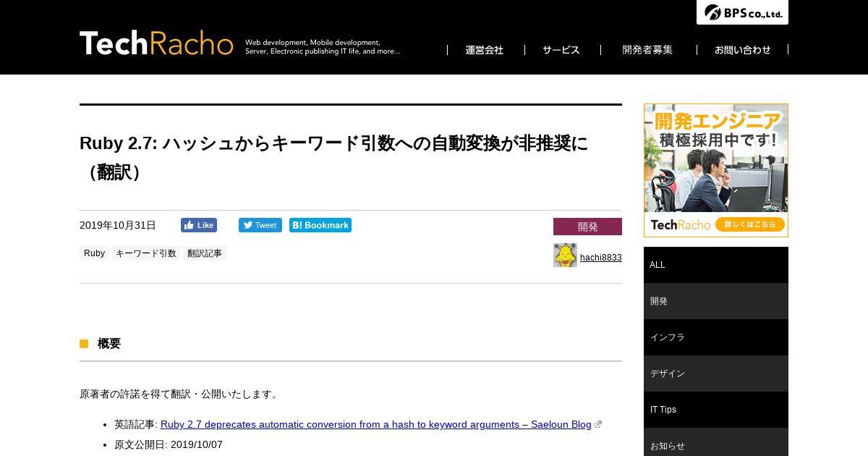Open the 運営会社 menu item

485,50
